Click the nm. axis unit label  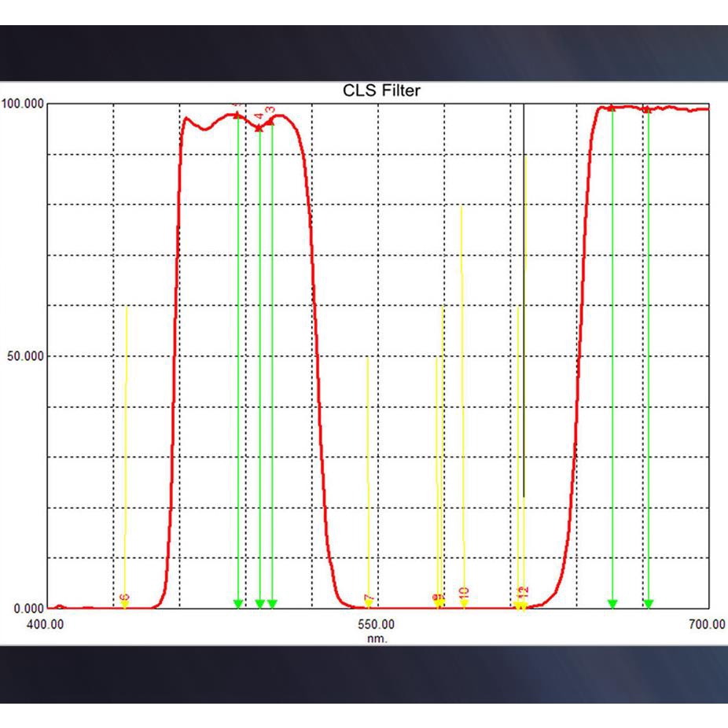[x=377, y=638]
